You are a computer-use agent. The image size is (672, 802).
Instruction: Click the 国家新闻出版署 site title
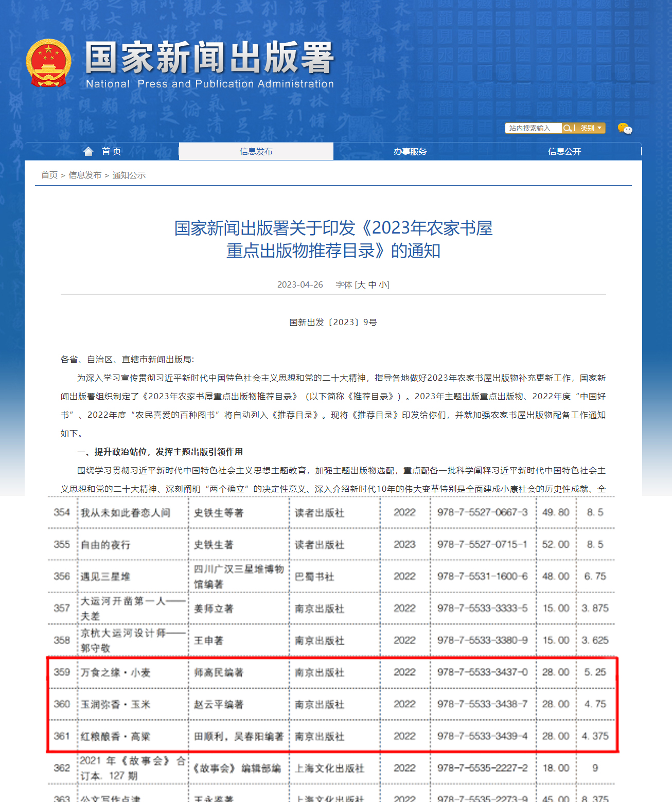210,58
